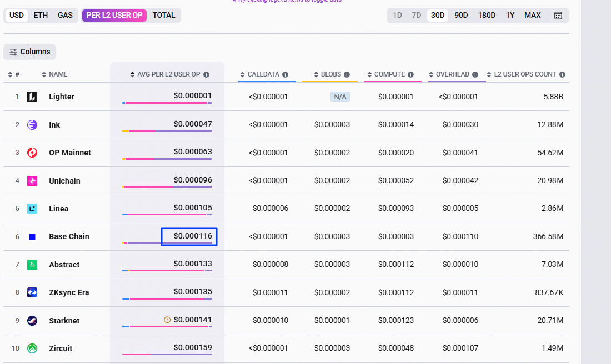Sort by COMPUTE column header
Viewport: 611px width, 364px height.
point(389,74)
